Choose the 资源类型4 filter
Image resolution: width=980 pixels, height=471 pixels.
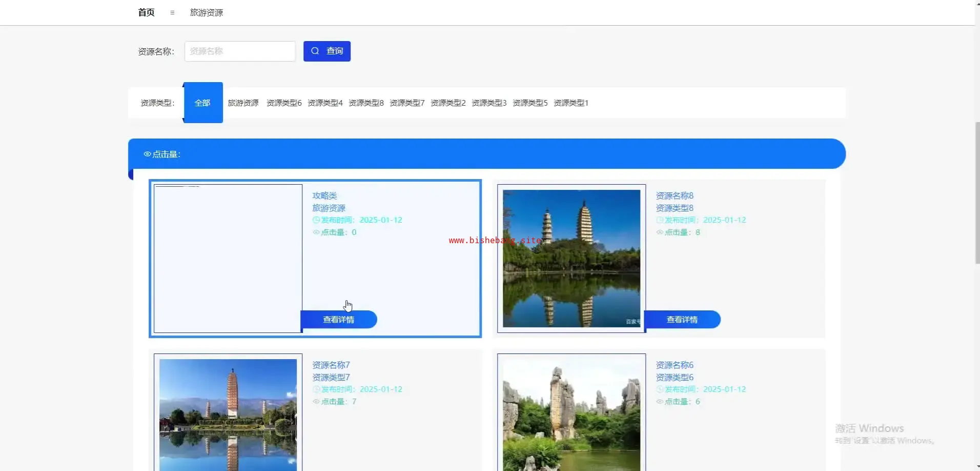click(325, 103)
